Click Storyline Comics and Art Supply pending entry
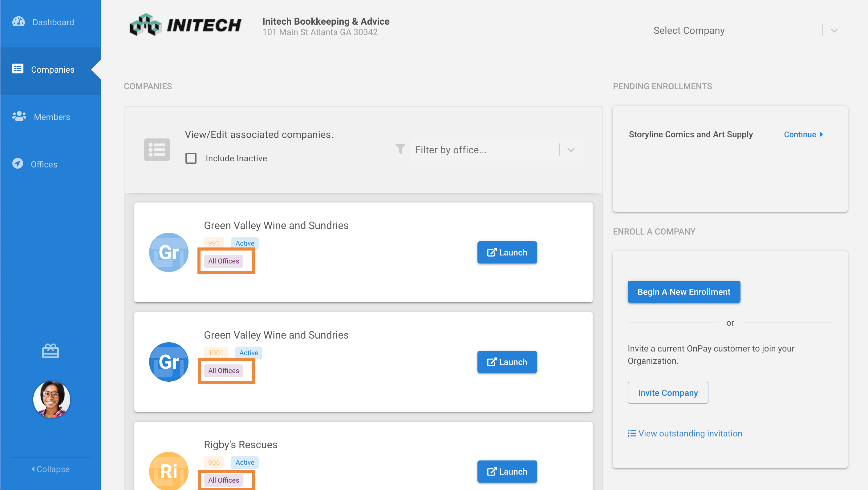Screen dimensions: 868x490 (691, 135)
